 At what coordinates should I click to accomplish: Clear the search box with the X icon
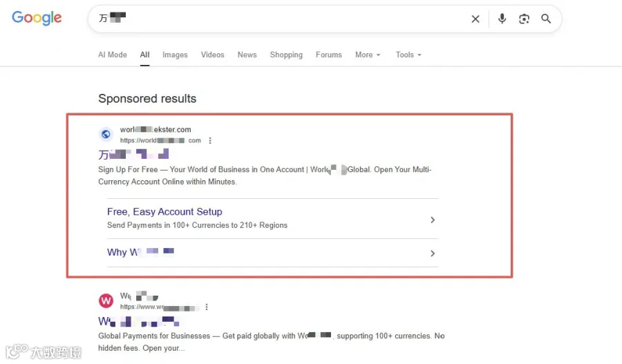475,19
